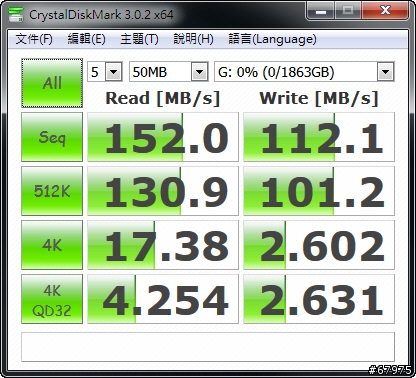Open the 編輯(E) menu
The width and height of the screenshot is (416, 378).
(x=86, y=39)
